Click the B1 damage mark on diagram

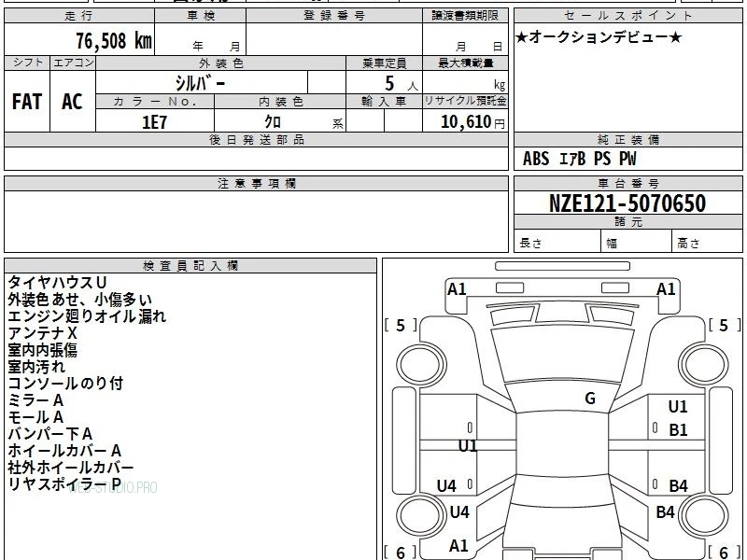point(678,430)
